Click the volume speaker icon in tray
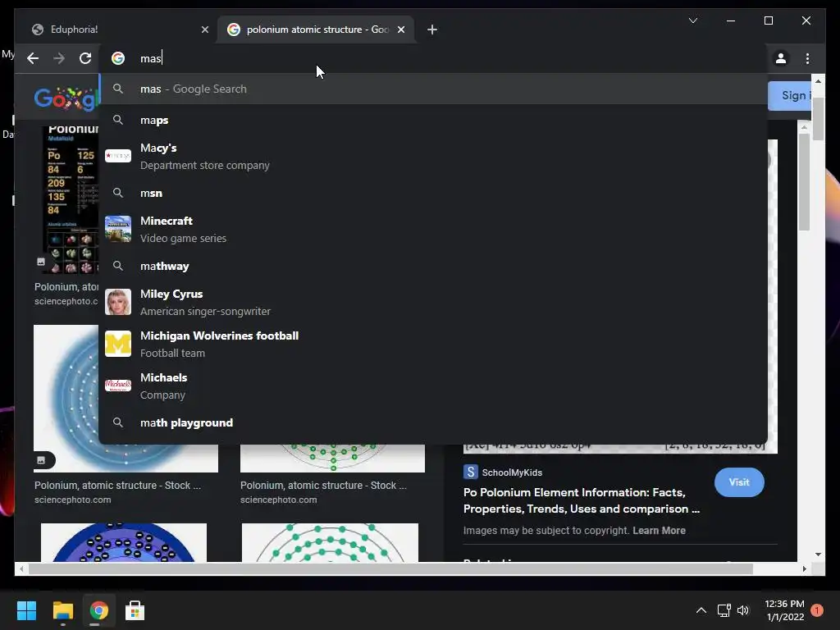 [x=742, y=610]
